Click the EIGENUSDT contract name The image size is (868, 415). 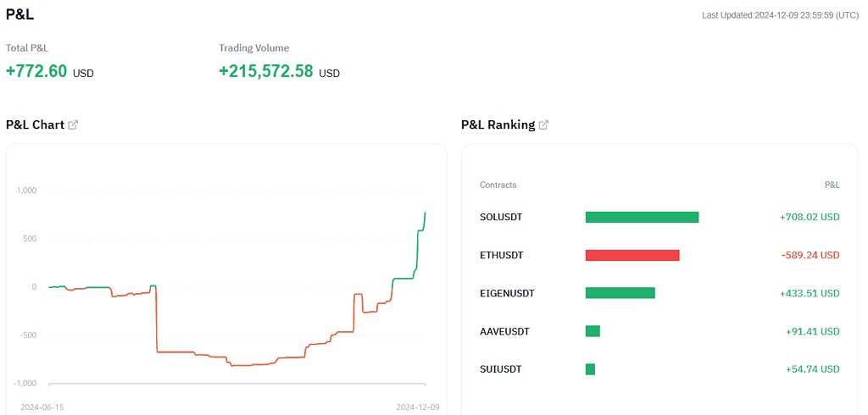[507, 293]
